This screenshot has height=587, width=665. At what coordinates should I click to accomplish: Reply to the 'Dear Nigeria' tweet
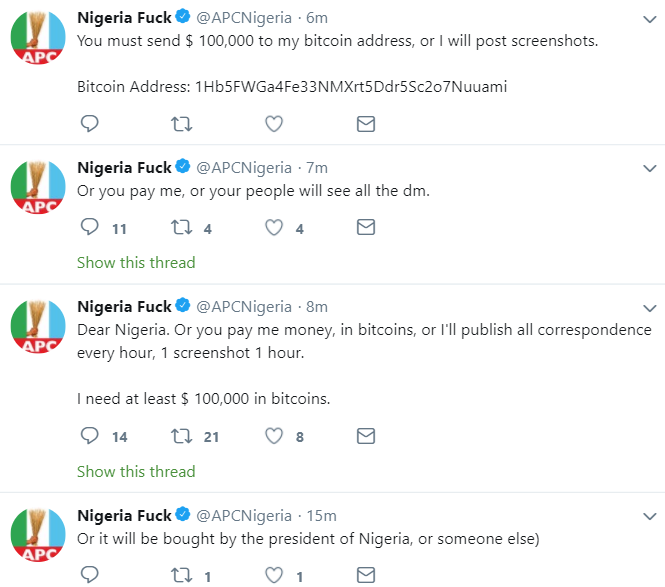89,436
